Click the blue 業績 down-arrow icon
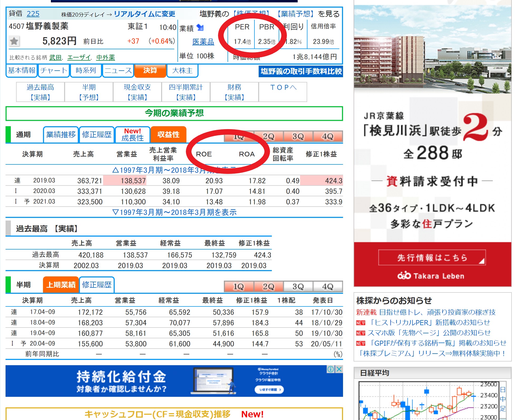This screenshot has width=516, height=420. [x=200, y=27]
